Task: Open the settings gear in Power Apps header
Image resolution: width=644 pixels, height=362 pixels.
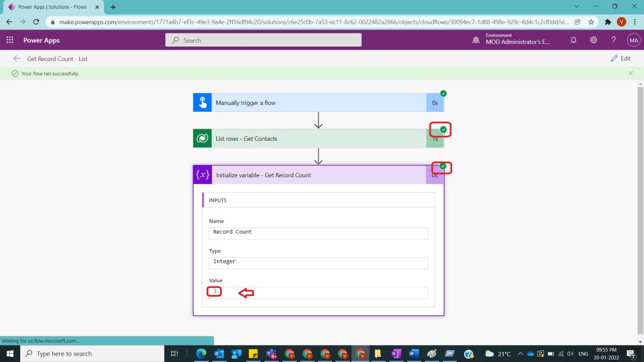Action: [x=593, y=40]
